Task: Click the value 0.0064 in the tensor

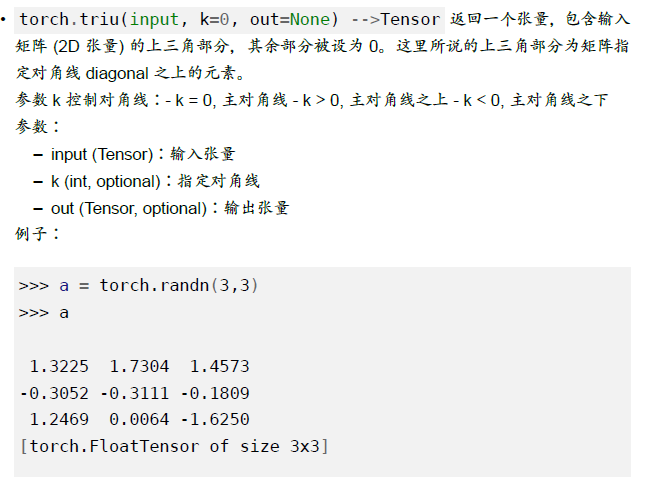Action: coord(139,420)
